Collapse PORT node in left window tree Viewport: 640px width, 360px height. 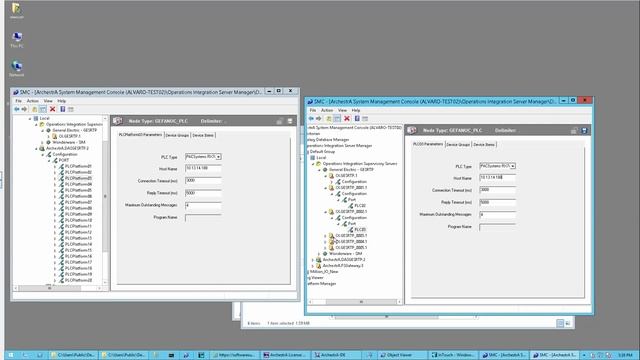[49, 160]
